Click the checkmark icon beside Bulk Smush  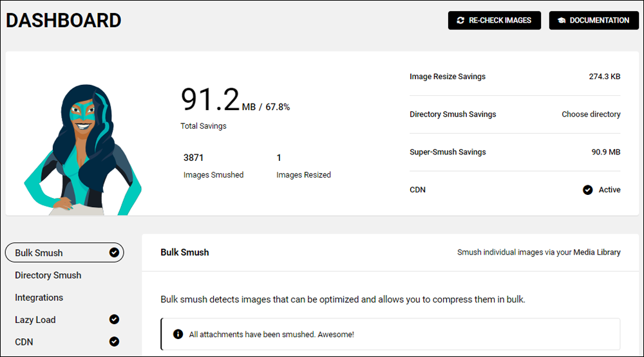pos(114,253)
